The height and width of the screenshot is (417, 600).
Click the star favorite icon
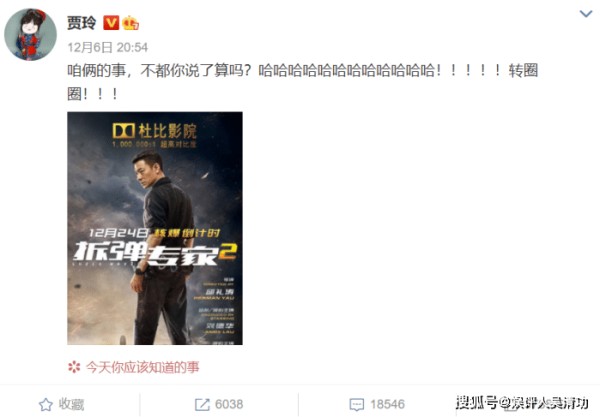point(46,404)
